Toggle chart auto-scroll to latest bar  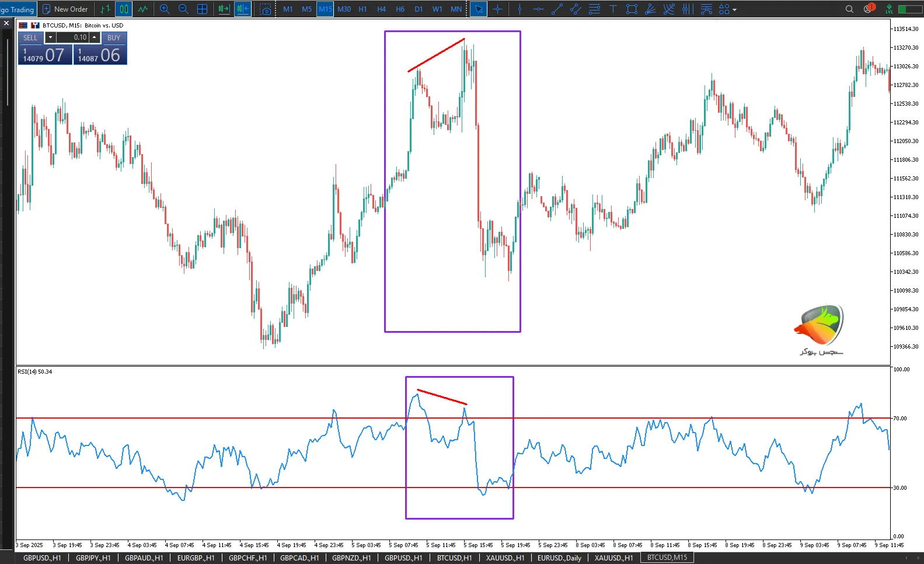click(x=224, y=9)
